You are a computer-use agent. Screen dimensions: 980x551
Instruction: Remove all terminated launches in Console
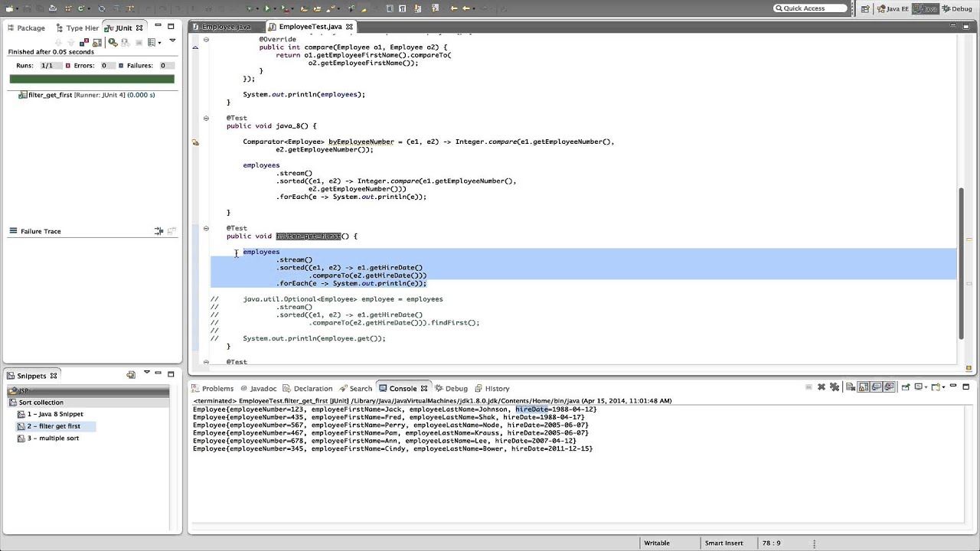[835, 387]
